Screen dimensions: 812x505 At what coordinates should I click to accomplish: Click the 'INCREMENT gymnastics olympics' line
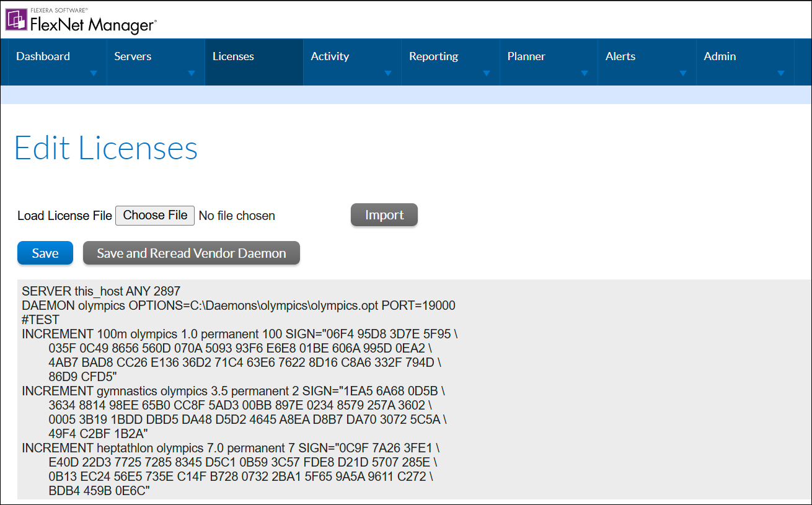click(233, 391)
